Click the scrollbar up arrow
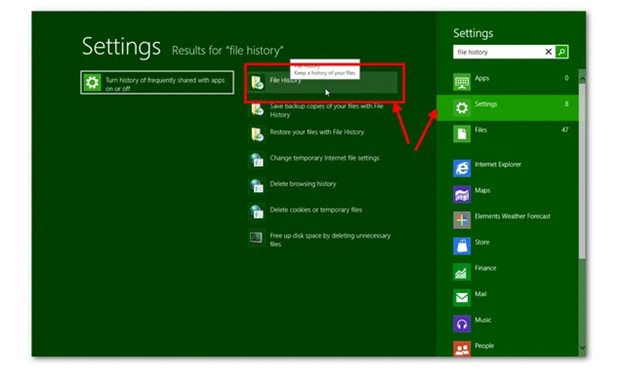Screen dimensions: 620x377 coord(582,79)
